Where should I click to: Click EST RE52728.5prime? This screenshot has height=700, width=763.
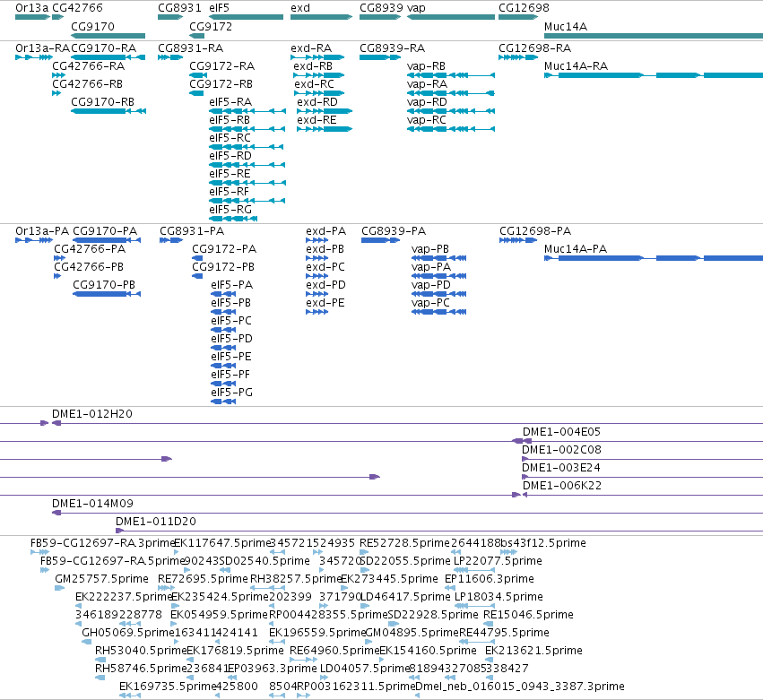pyautogui.click(x=364, y=552)
